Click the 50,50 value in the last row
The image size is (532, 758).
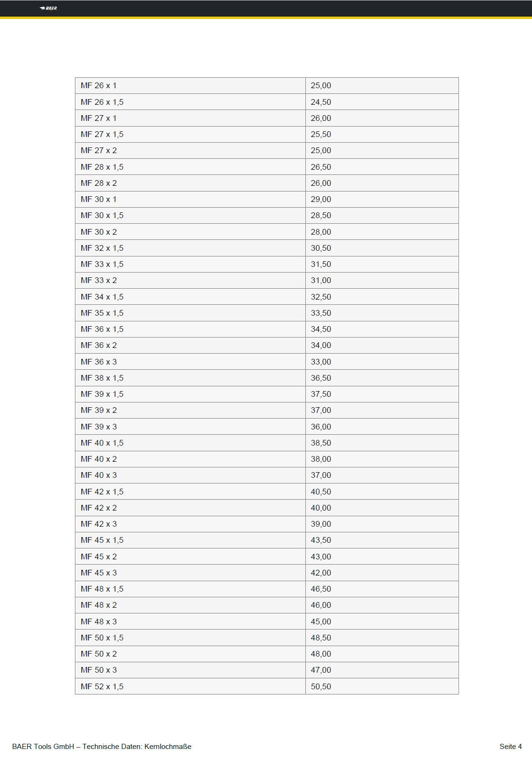pos(321,686)
